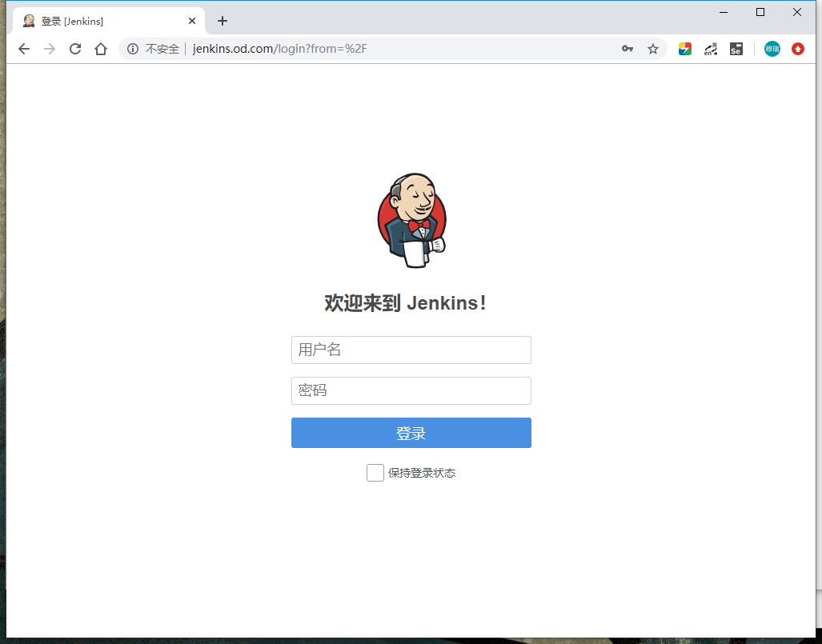
Task: Click the 欢迎来到 Jenkins! heading
Action: coord(405,303)
